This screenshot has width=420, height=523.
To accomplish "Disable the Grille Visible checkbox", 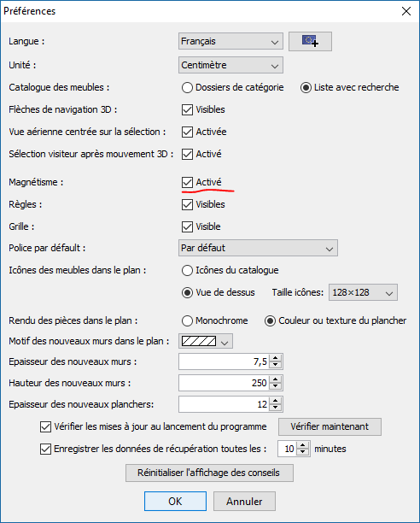I will click(x=187, y=226).
